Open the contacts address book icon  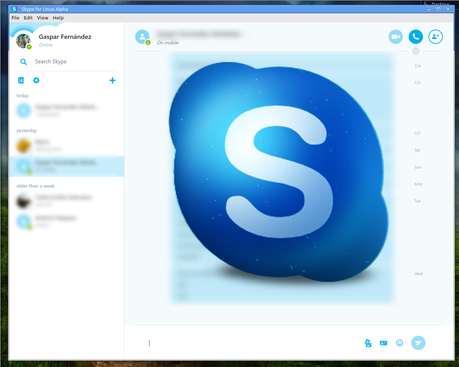pyautogui.click(x=21, y=80)
